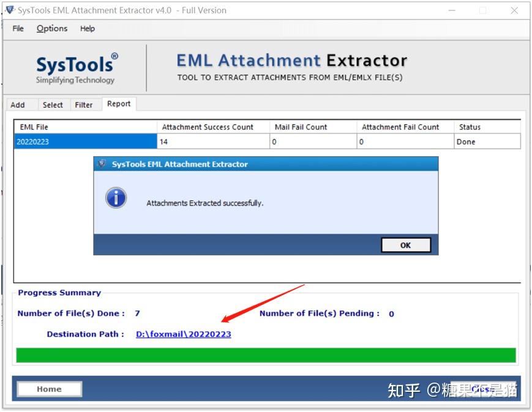Viewport: 532px width, 412px height.
Task: Open the File menu
Action: (17, 28)
